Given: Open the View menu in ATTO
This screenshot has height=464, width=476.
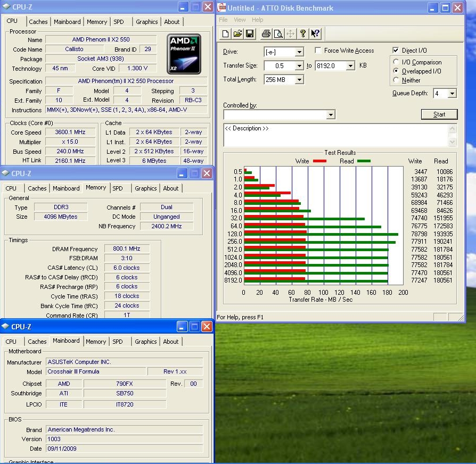Looking at the screenshot, I should [240, 20].
